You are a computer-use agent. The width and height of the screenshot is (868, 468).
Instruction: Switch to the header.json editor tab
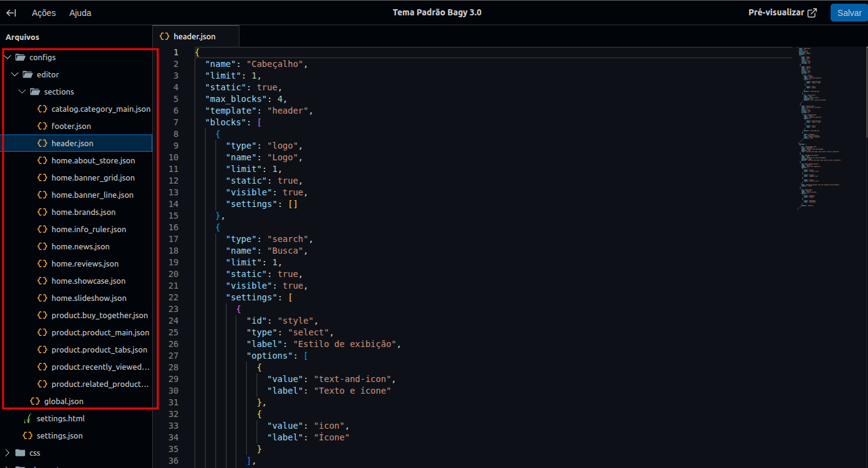click(x=195, y=36)
